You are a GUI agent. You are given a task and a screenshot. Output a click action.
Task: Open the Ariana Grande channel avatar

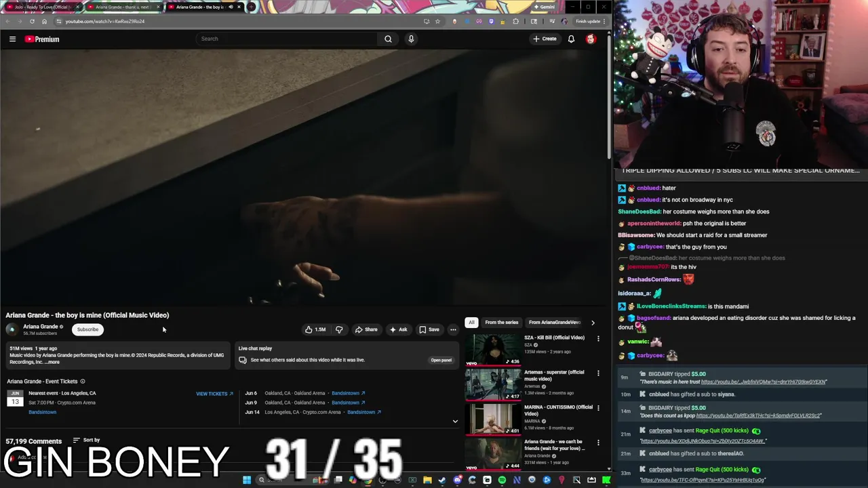click(12, 329)
